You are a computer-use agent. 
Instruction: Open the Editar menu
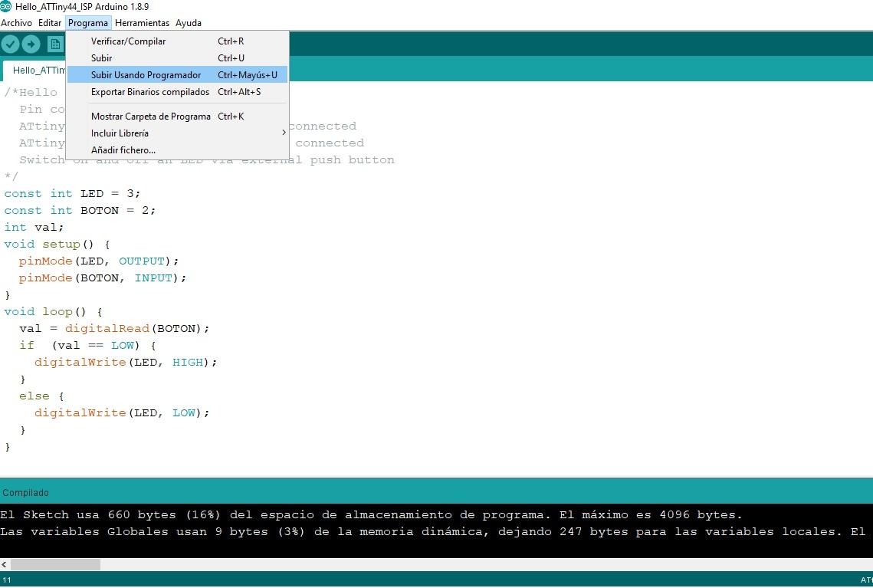50,23
